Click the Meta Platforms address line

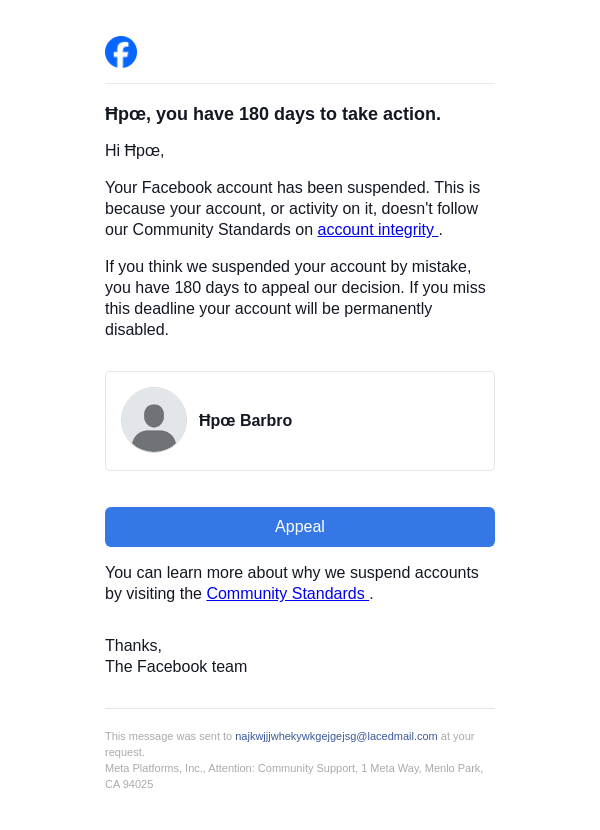(294, 768)
